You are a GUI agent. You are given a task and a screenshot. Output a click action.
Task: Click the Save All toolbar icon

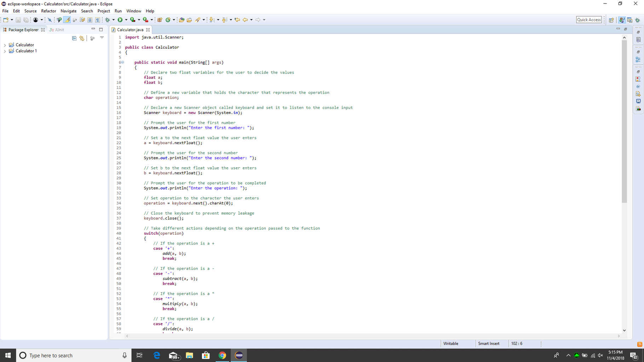(26, 20)
